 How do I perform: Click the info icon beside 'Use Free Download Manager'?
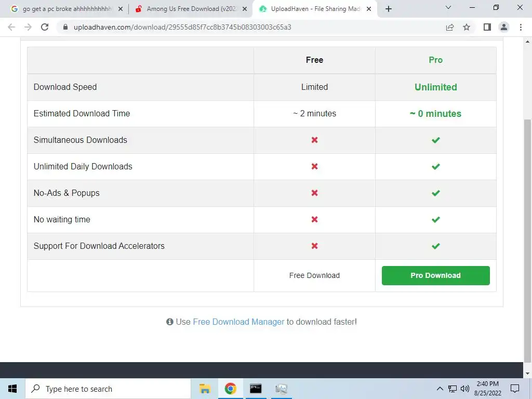(170, 322)
